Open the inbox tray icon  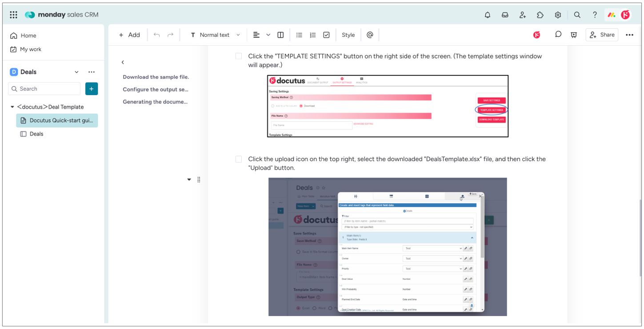505,15
